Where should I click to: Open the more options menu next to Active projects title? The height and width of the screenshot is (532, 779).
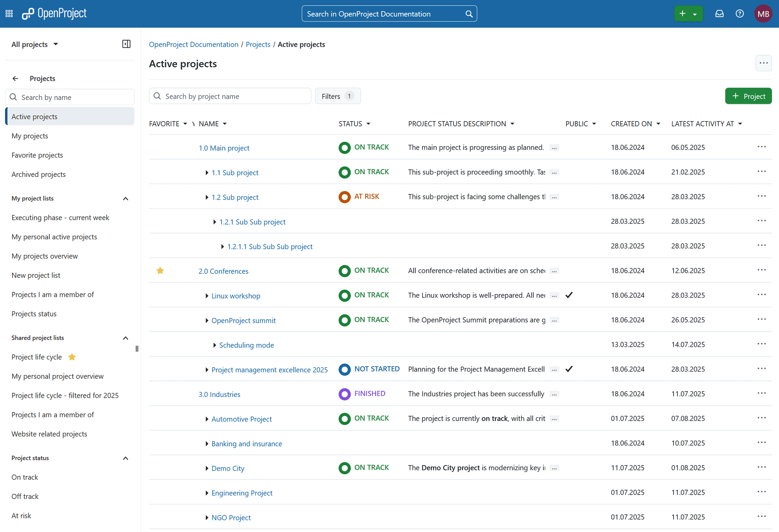tap(763, 63)
